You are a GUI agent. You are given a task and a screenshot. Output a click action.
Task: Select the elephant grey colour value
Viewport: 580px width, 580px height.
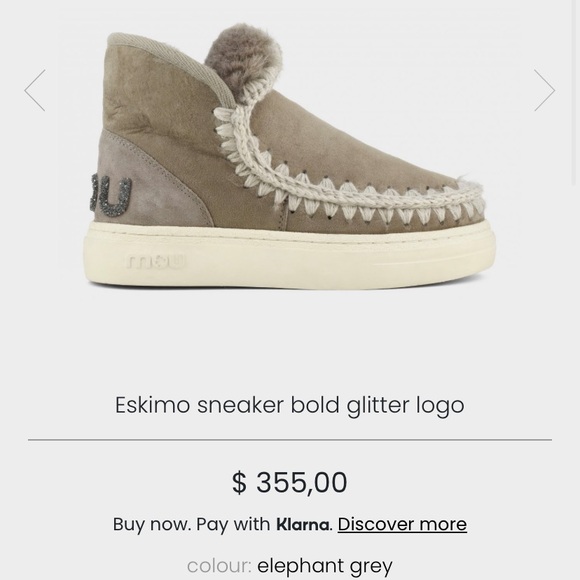tap(325, 566)
